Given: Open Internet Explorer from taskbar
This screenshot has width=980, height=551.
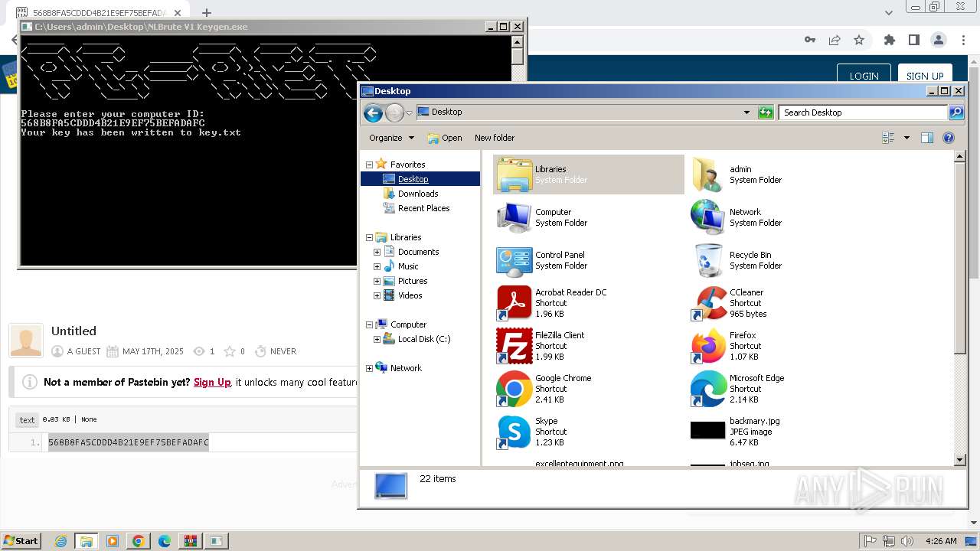Looking at the screenshot, I should coord(60,541).
